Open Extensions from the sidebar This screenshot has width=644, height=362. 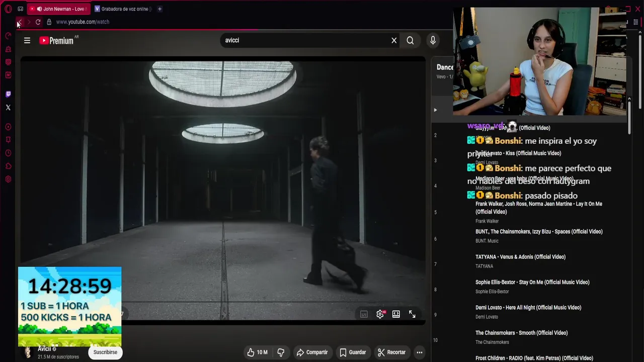click(8, 166)
